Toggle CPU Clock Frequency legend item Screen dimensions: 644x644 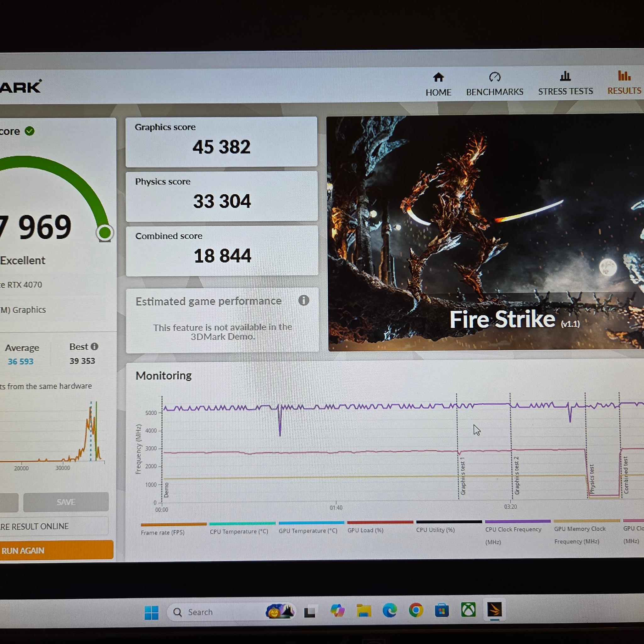click(517, 533)
